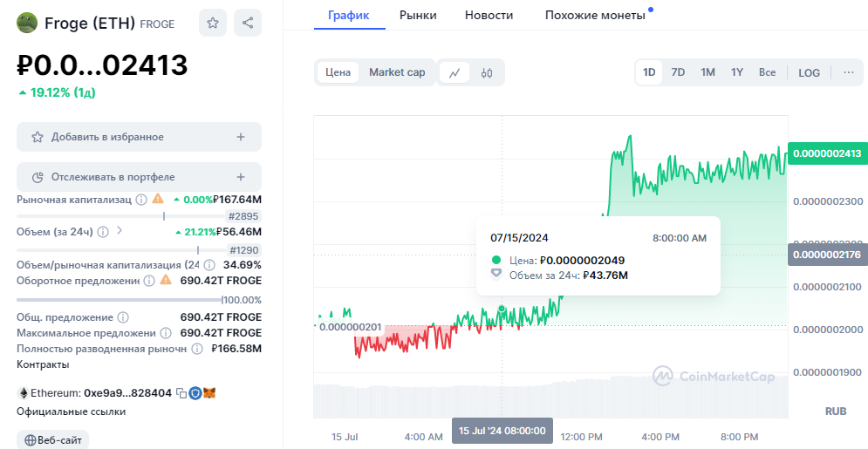Click plus icon on Отслеживать в портфеле
This screenshot has height=449, width=868.
tap(240, 177)
